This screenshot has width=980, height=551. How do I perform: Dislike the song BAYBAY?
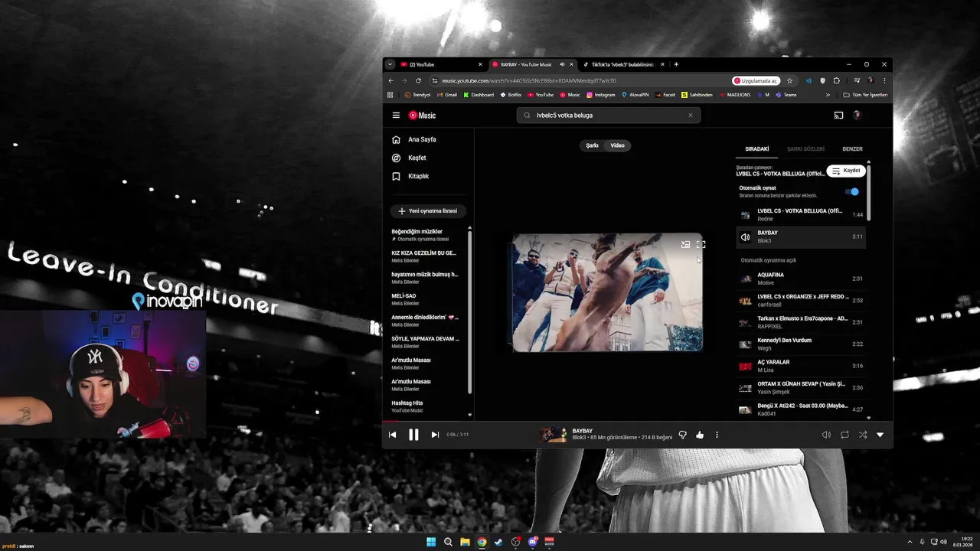tap(682, 435)
